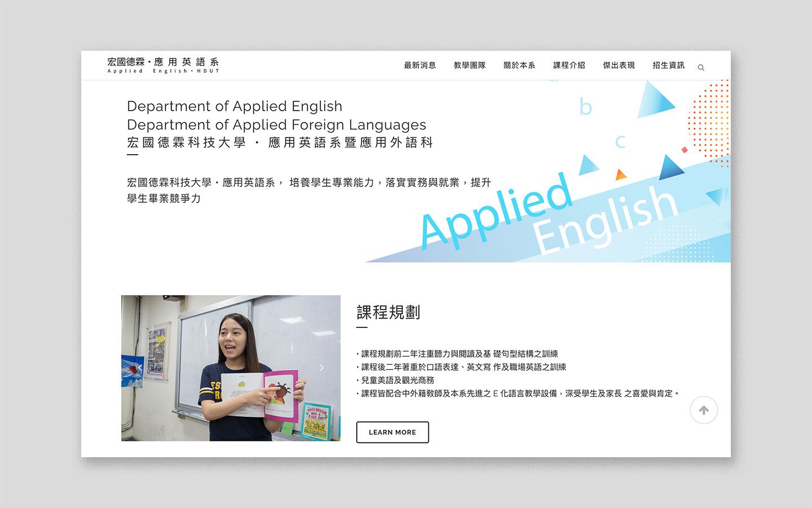Open the 最新消息 menu
This screenshot has width=812, height=508.
tap(420, 65)
